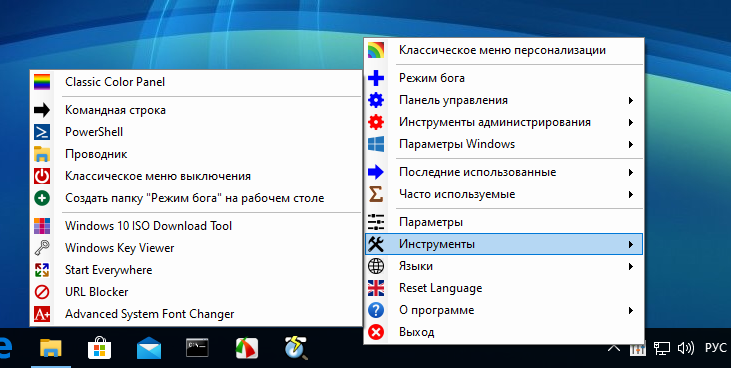Click the blue plus Режим бога icon
The width and height of the screenshot is (731, 368).
pos(376,78)
